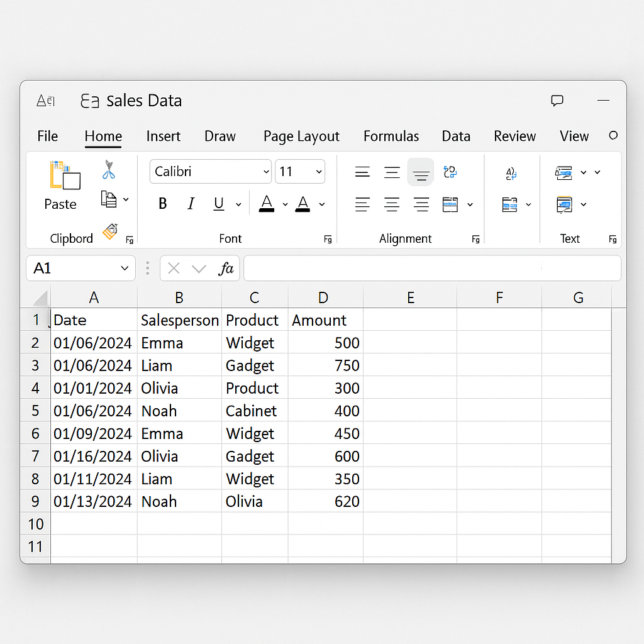Open the File menu

[47, 136]
